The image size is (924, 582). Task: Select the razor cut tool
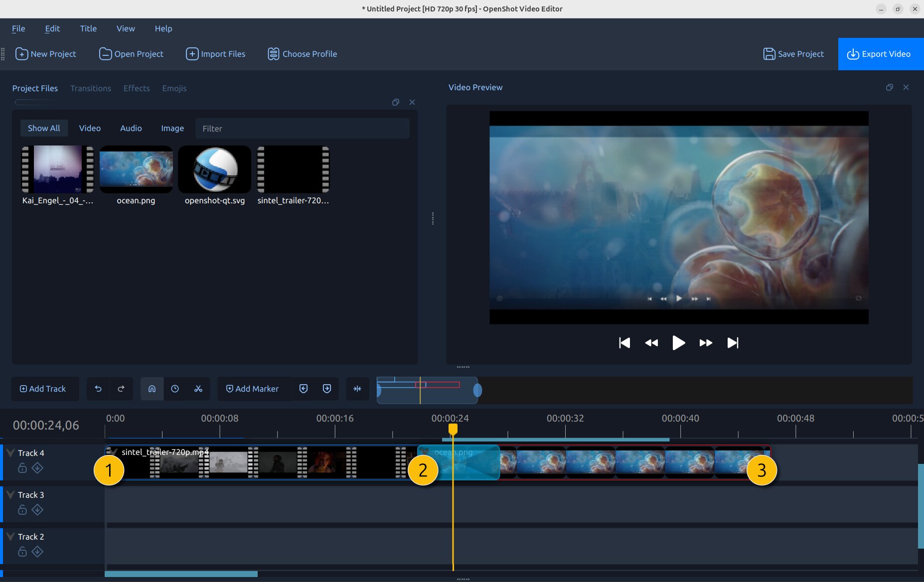coord(198,389)
